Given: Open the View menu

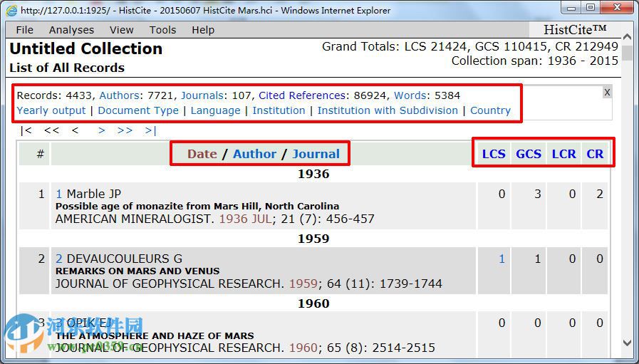Looking at the screenshot, I should coord(121,30).
